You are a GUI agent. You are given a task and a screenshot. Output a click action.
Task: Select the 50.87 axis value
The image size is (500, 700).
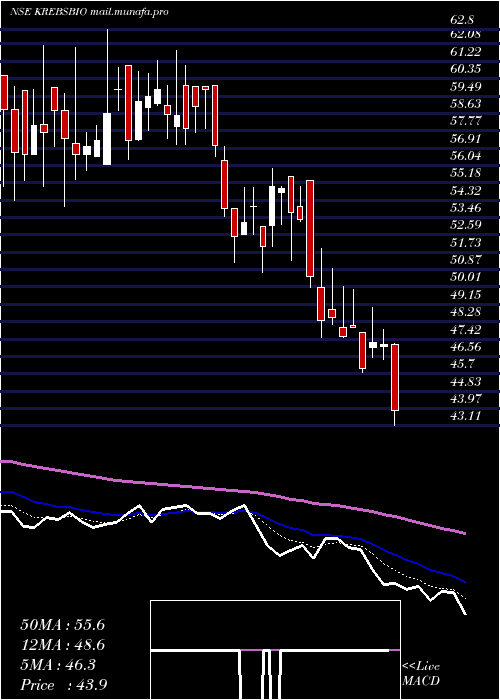[466, 260]
